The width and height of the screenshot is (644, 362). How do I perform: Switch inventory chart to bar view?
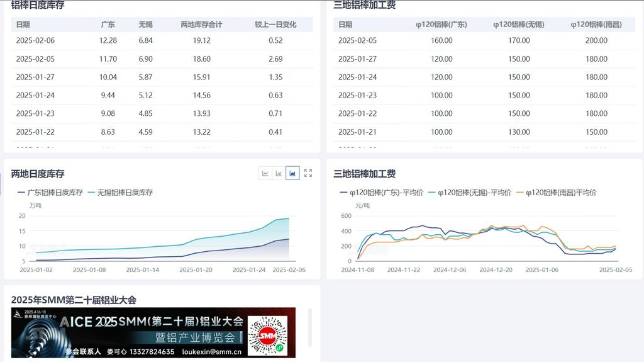click(279, 173)
